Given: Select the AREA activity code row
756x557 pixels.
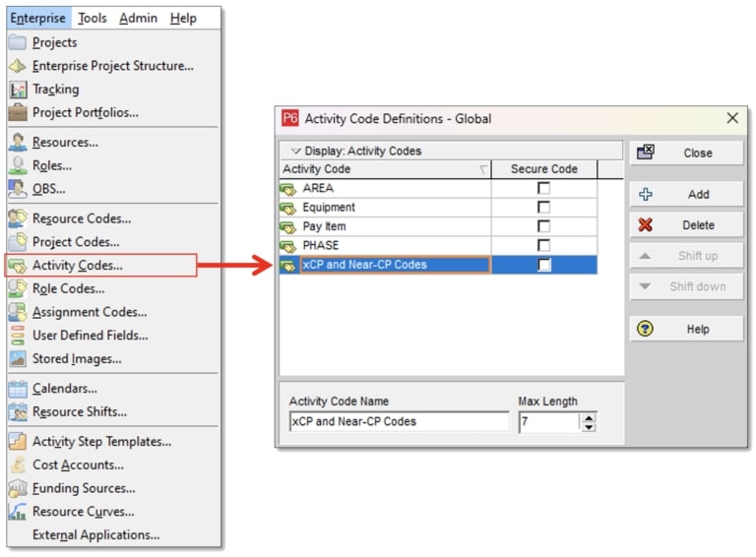Looking at the screenshot, I should click(x=438, y=188).
